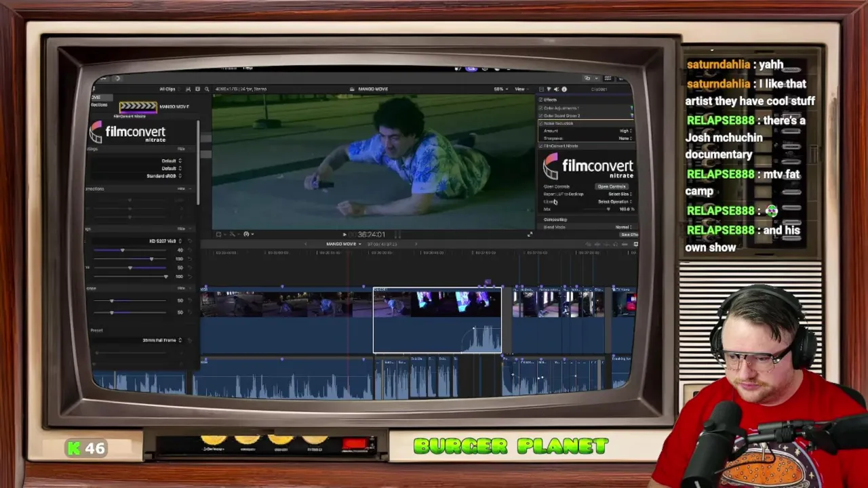The image size is (868, 488).
Task: Open the 50% viewer zoom dropdown
Action: tap(500, 89)
